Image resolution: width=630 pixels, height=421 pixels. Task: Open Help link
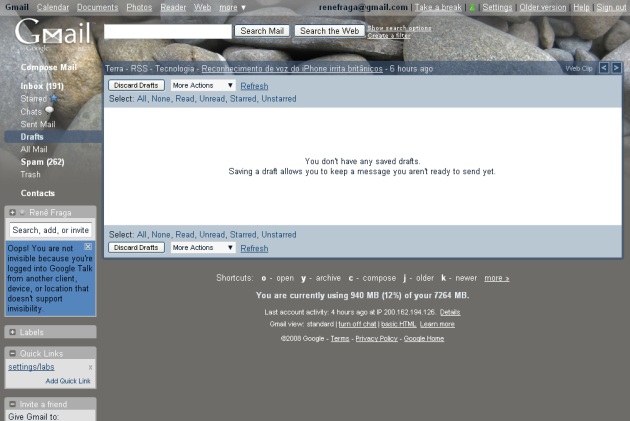click(x=581, y=7)
